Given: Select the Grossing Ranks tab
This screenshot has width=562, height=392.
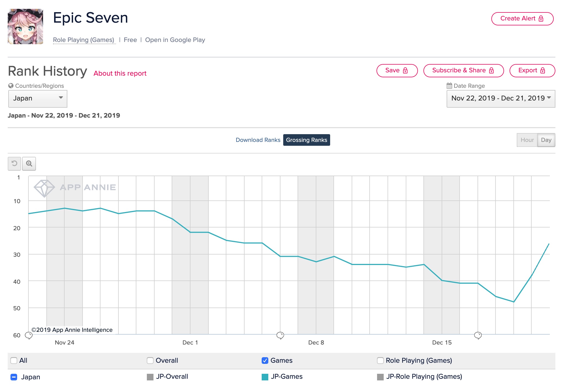Looking at the screenshot, I should (x=306, y=140).
